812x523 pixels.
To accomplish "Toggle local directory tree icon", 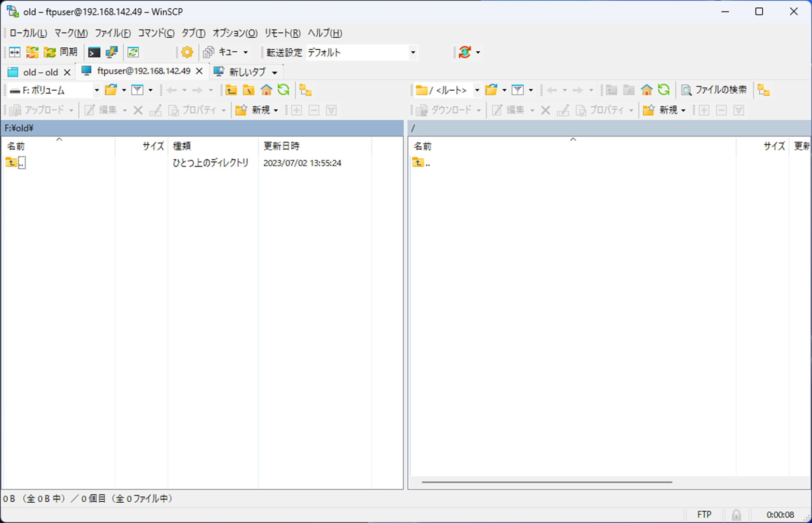I will 306,90.
